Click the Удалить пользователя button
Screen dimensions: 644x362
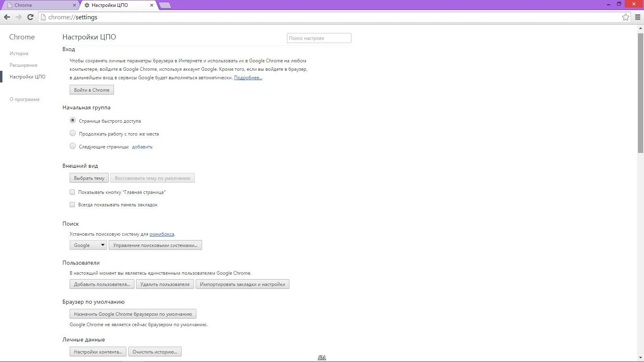coord(165,284)
